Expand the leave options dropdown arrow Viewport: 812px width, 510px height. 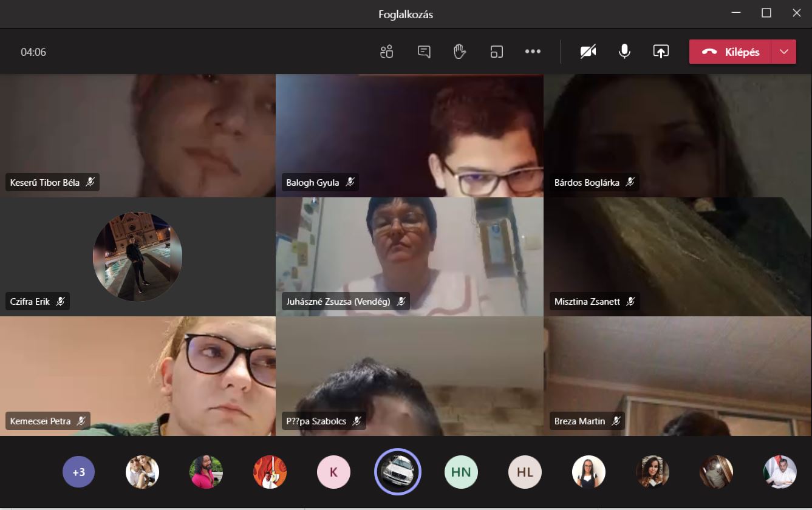pyautogui.click(x=784, y=52)
